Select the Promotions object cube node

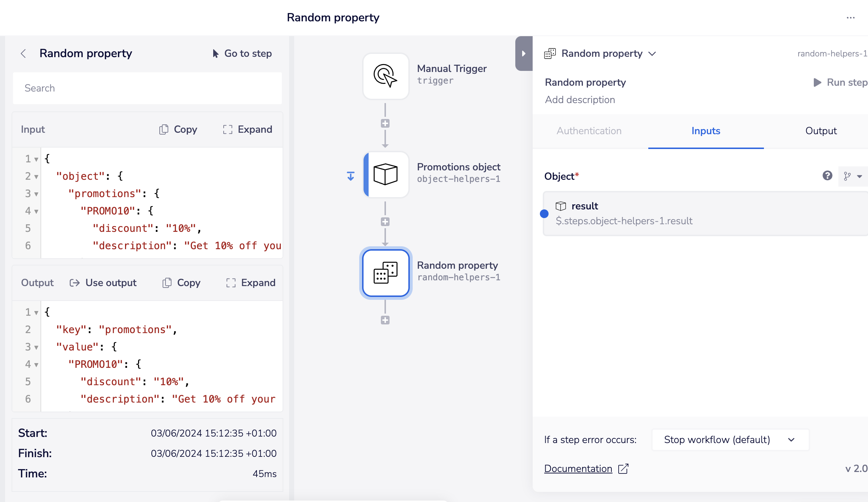(386, 175)
